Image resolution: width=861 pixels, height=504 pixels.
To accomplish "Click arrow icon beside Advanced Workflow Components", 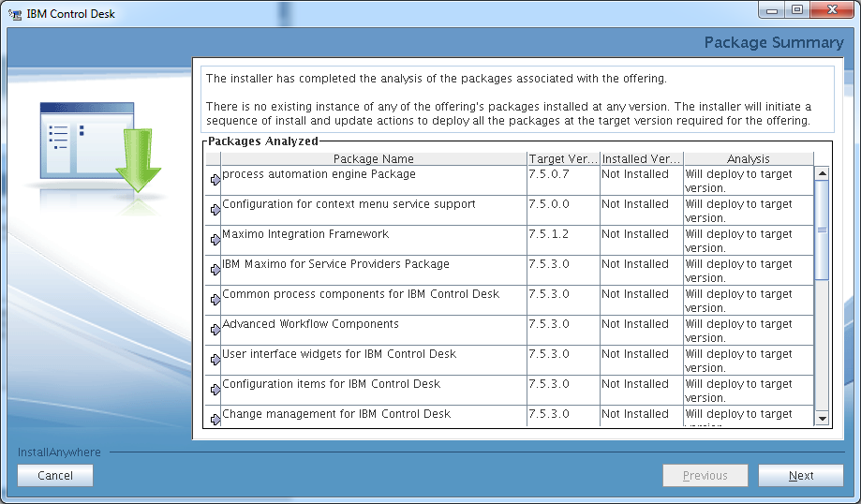I will tap(215, 330).
